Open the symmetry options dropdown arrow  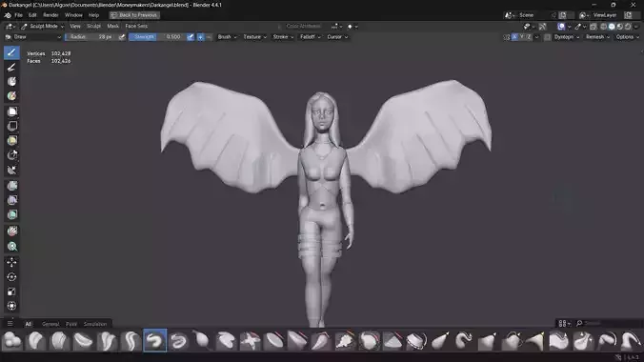click(536, 37)
